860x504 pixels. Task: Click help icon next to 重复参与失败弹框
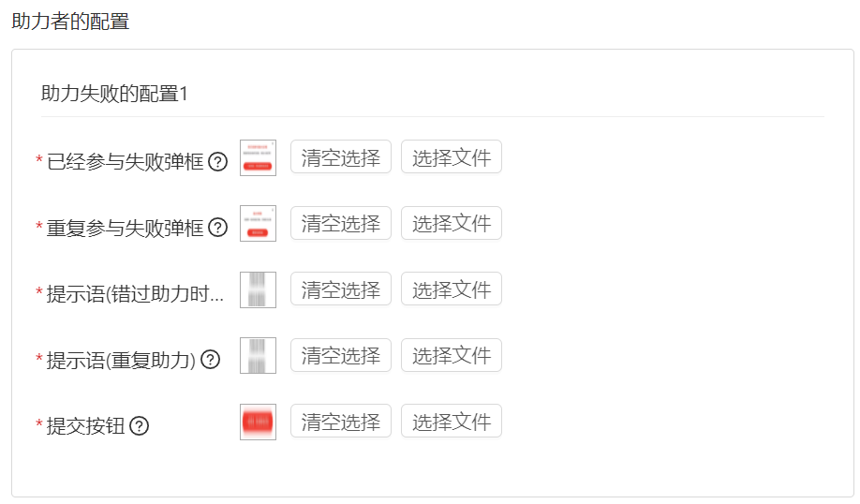coord(217,228)
